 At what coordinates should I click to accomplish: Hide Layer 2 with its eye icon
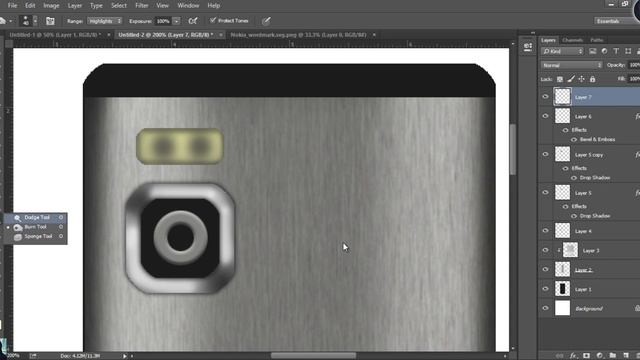click(545, 269)
